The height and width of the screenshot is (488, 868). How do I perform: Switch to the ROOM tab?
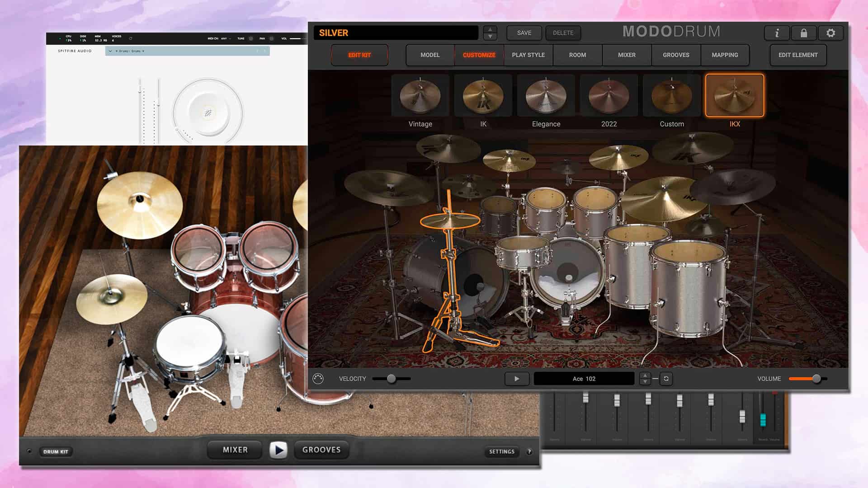pos(577,55)
